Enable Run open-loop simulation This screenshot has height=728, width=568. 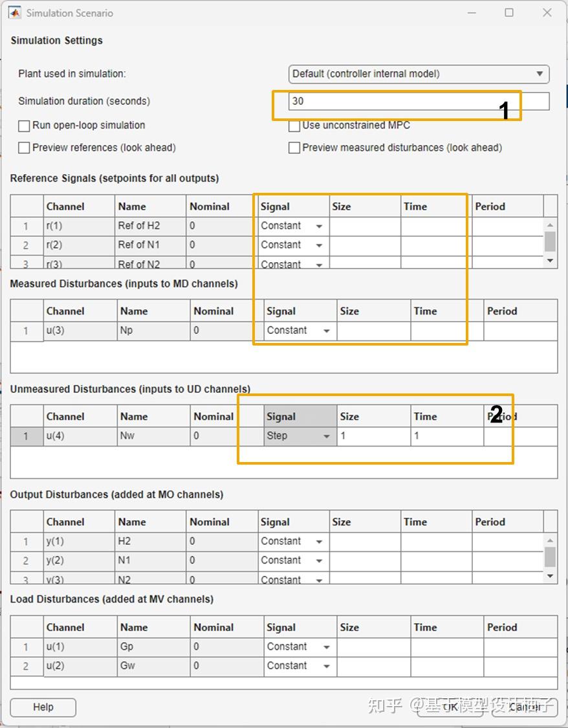[24, 126]
